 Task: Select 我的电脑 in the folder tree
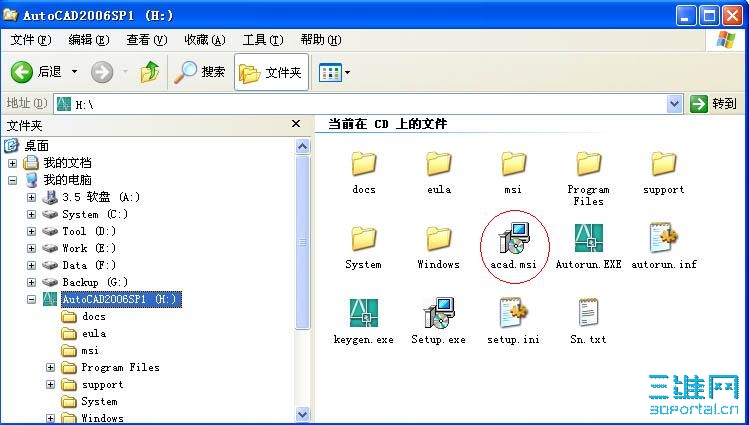click(x=67, y=180)
